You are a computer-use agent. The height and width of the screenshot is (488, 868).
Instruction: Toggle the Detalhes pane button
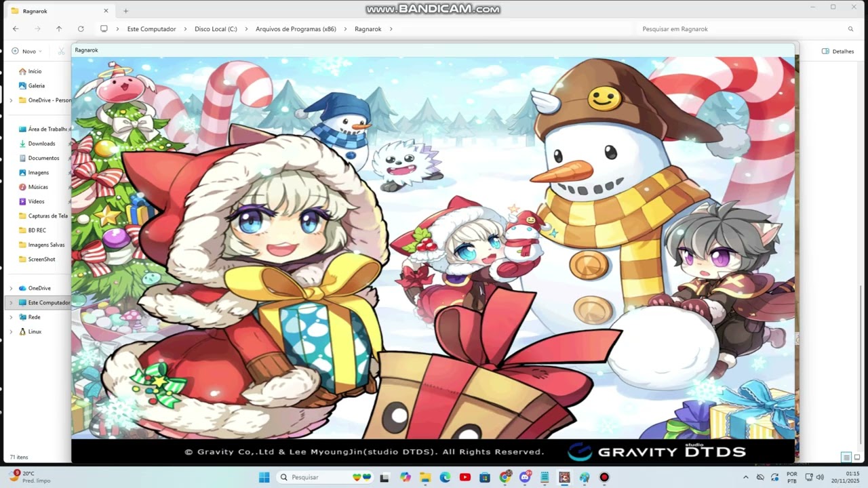point(837,51)
